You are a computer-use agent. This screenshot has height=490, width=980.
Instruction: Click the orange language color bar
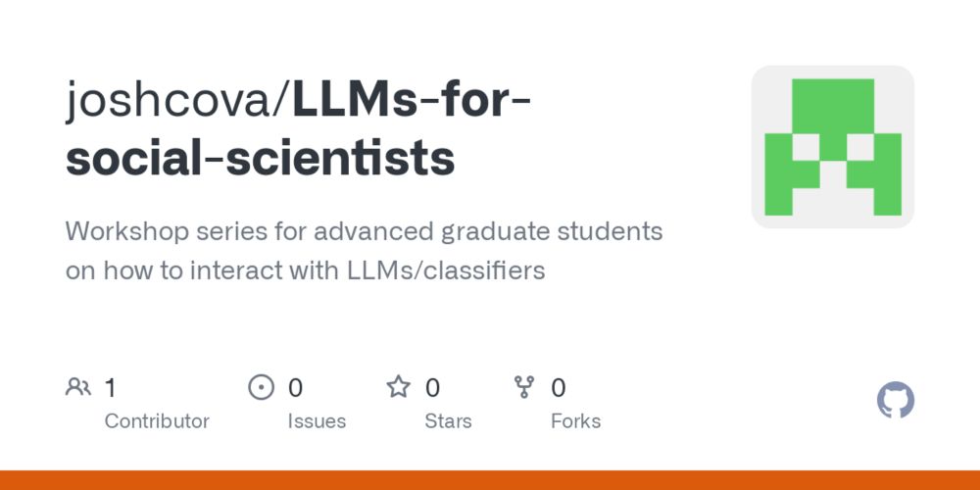click(490, 480)
